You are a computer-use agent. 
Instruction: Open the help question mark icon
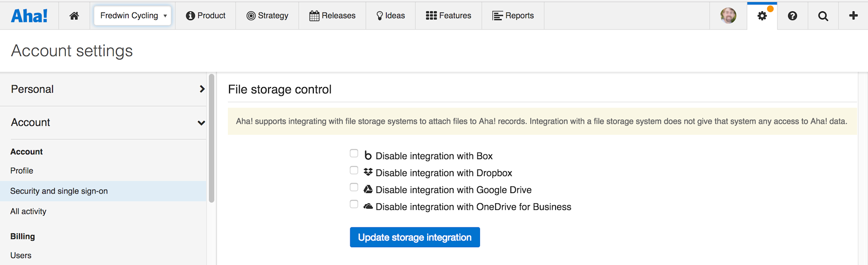coord(792,16)
